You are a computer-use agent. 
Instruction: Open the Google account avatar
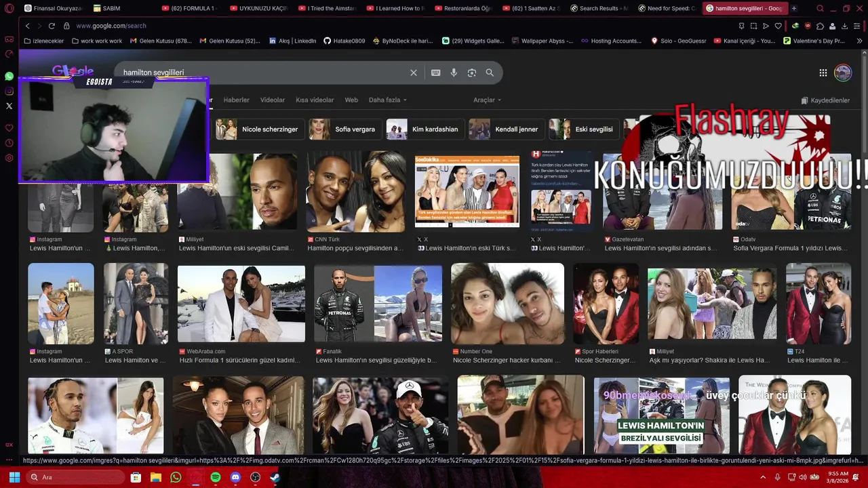tap(843, 73)
